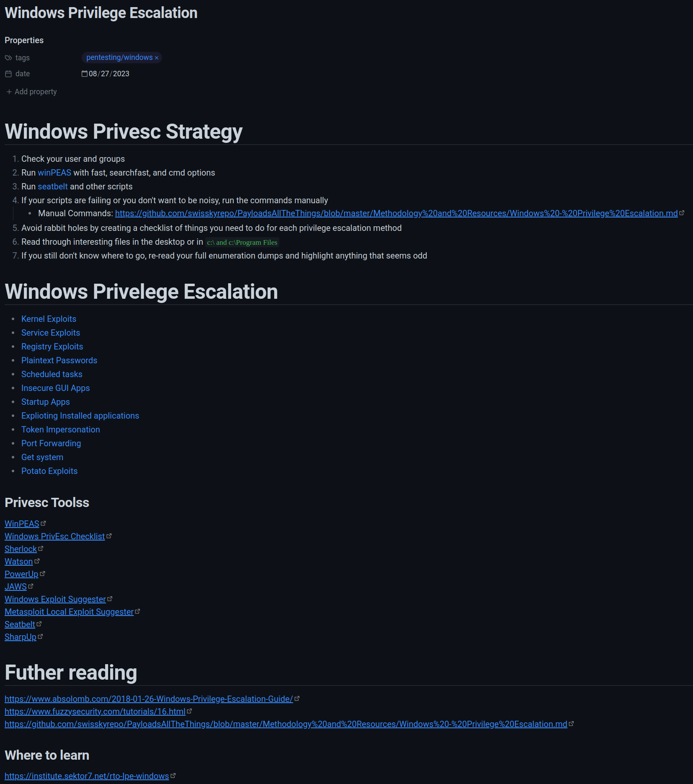The image size is (693, 784).
Task: Click the pentesting/windows tag pill
Action: click(x=119, y=57)
